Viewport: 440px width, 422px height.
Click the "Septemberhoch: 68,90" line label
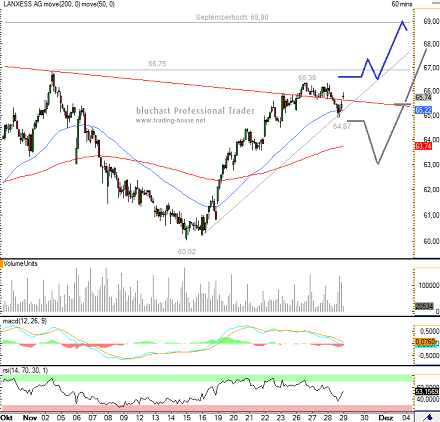pyautogui.click(x=232, y=17)
